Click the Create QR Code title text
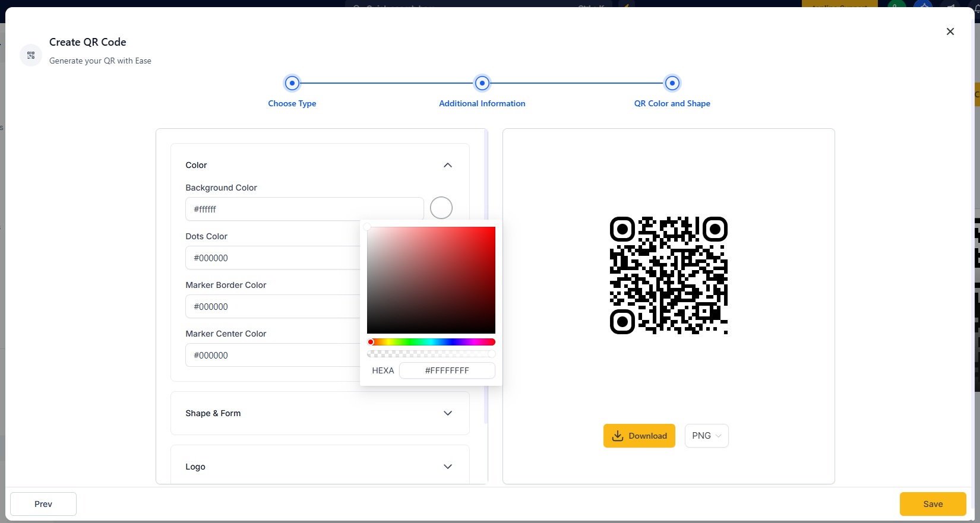Screen dimensions: 980x523 (88, 42)
